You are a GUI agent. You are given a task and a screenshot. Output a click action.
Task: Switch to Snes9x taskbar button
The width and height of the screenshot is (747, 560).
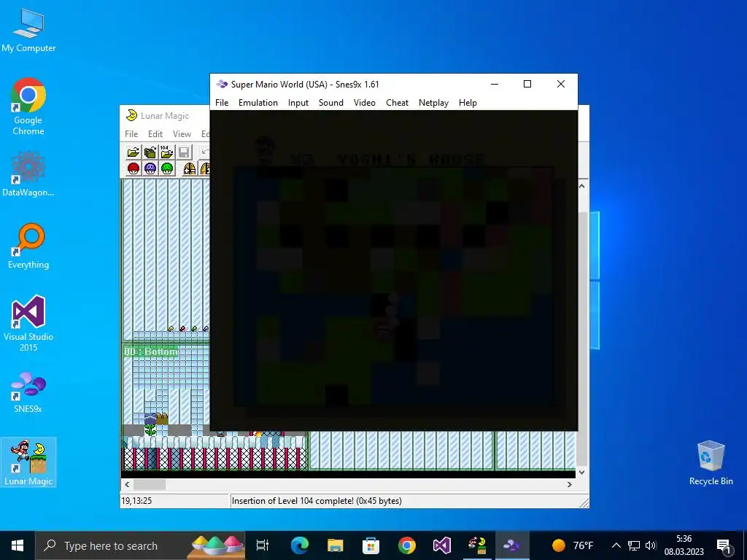point(512,545)
